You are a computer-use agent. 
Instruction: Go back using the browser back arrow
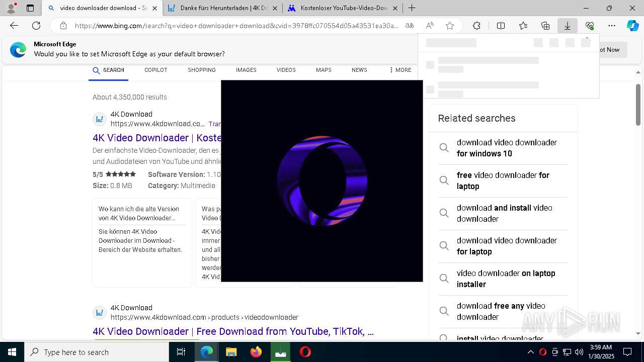point(14,26)
